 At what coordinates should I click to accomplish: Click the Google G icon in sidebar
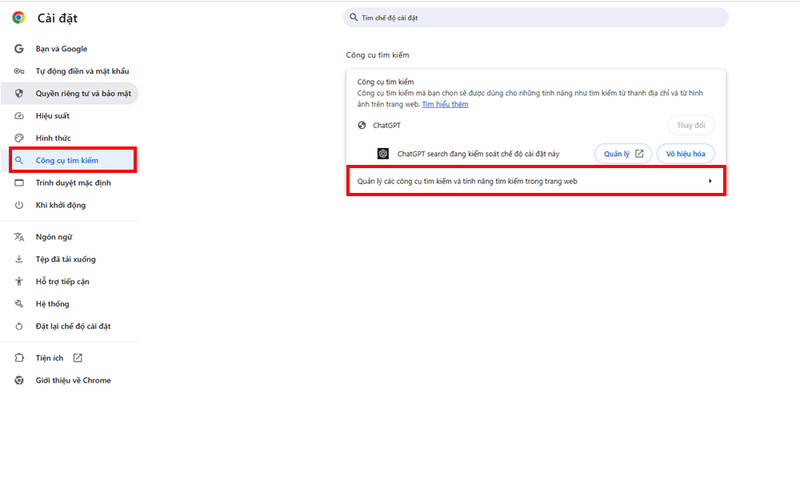coord(19,49)
